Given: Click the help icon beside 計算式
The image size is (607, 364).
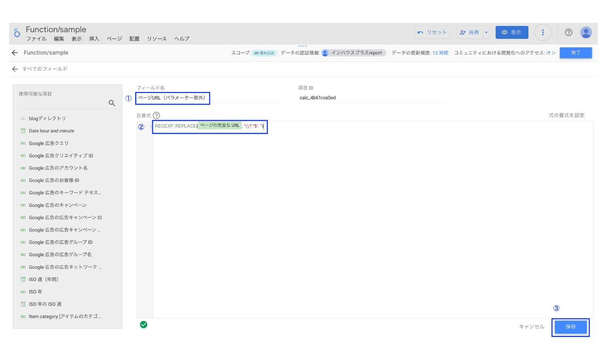Looking at the screenshot, I should (157, 115).
